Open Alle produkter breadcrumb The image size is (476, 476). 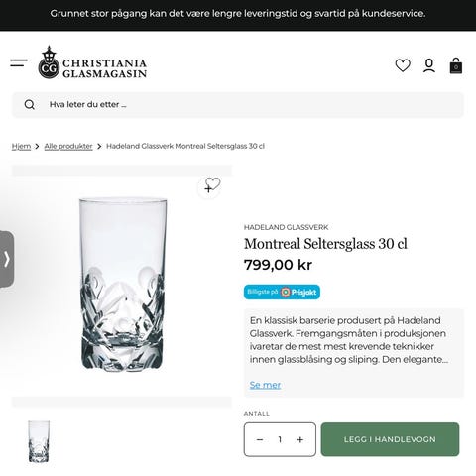point(68,146)
